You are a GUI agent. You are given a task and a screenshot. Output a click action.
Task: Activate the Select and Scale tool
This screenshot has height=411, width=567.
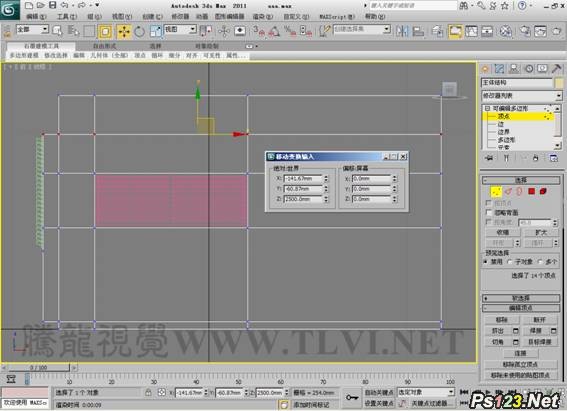[155, 31]
